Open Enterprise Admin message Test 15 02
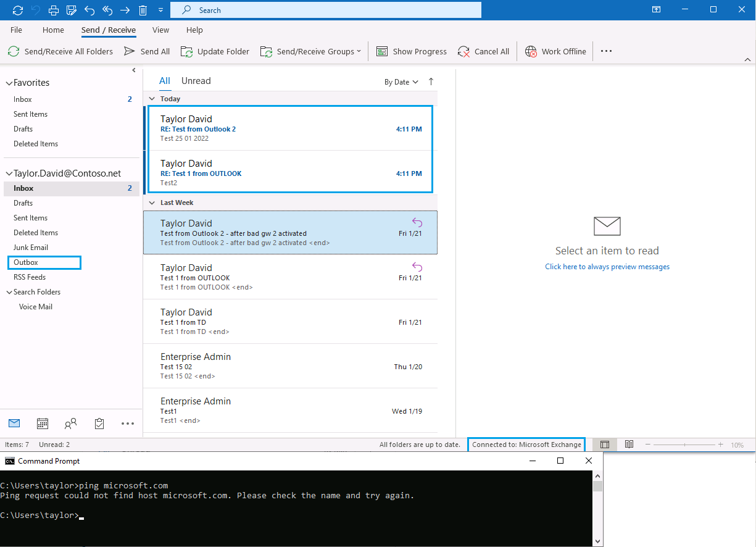The image size is (756, 547). pyautogui.click(x=291, y=366)
